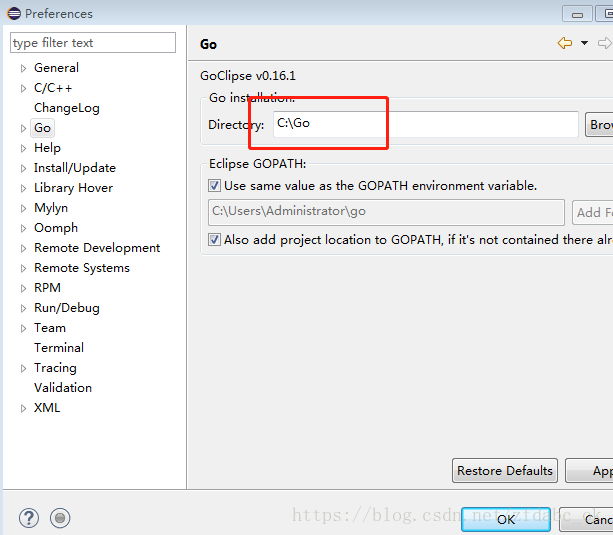613x535 pixels.
Task: Expand the Oomph tree node
Action: 23,228
